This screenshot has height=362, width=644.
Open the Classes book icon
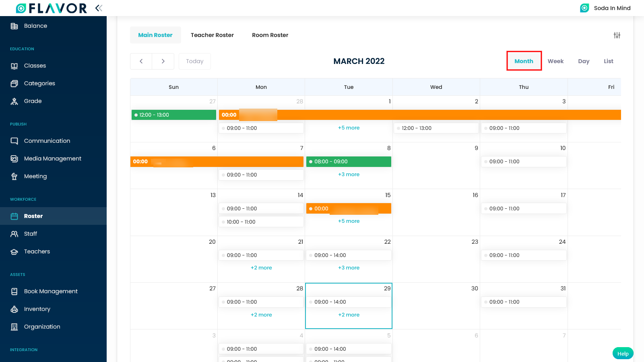pyautogui.click(x=14, y=66)
